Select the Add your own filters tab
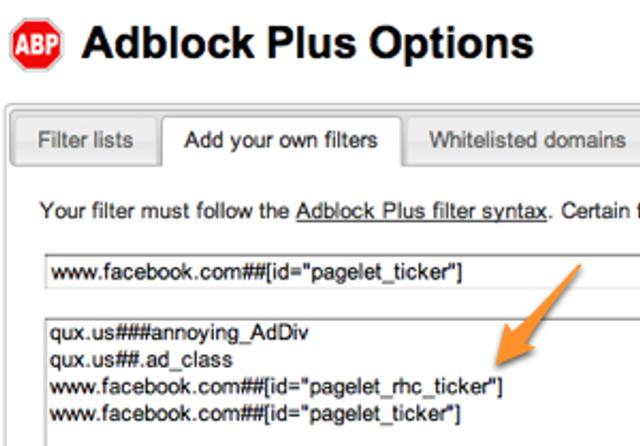This screenshot has height=446, width=640. (281, 140)
